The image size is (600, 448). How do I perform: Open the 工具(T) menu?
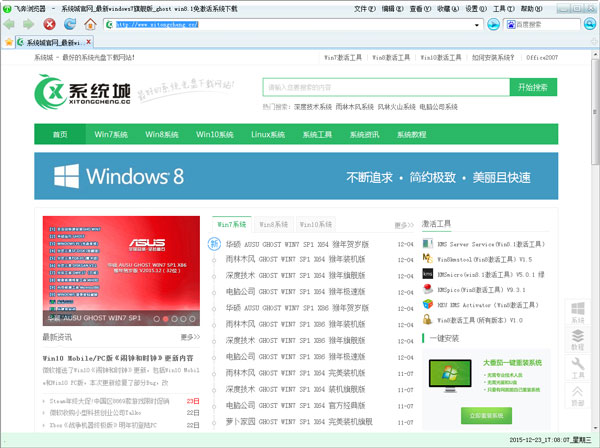[504, 8]
